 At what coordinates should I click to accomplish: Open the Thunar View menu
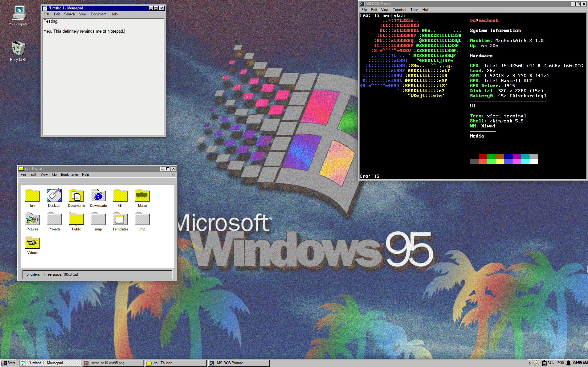44,175
